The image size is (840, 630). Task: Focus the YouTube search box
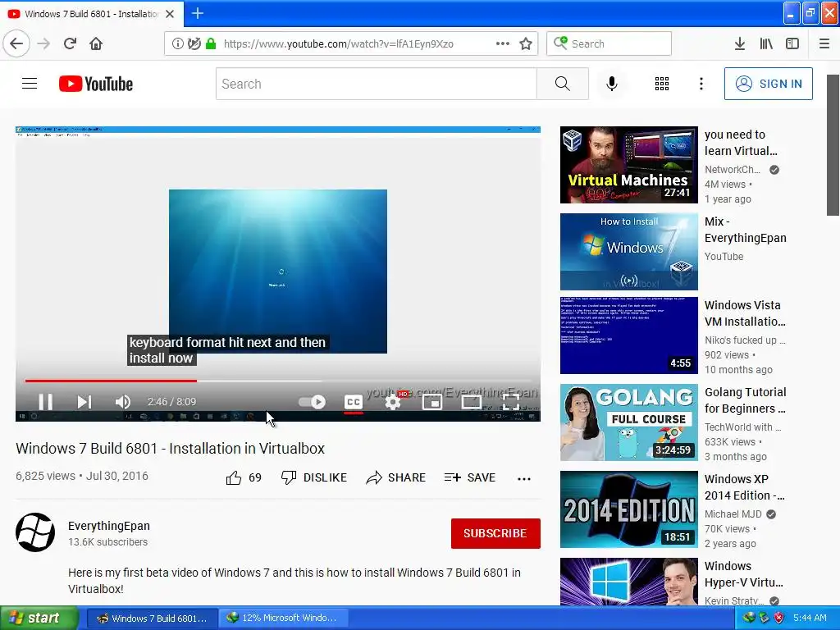[376, 84]
